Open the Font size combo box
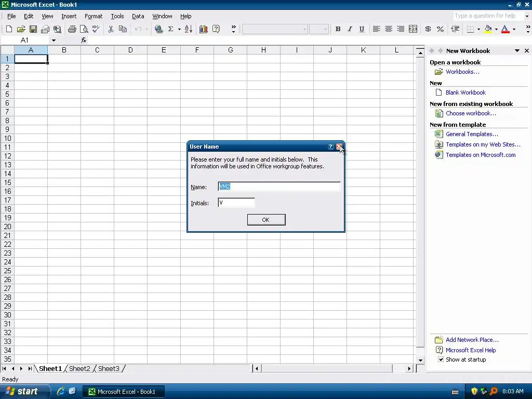The height and width of the screenshot is (399, 532). (x=319, y=29)
